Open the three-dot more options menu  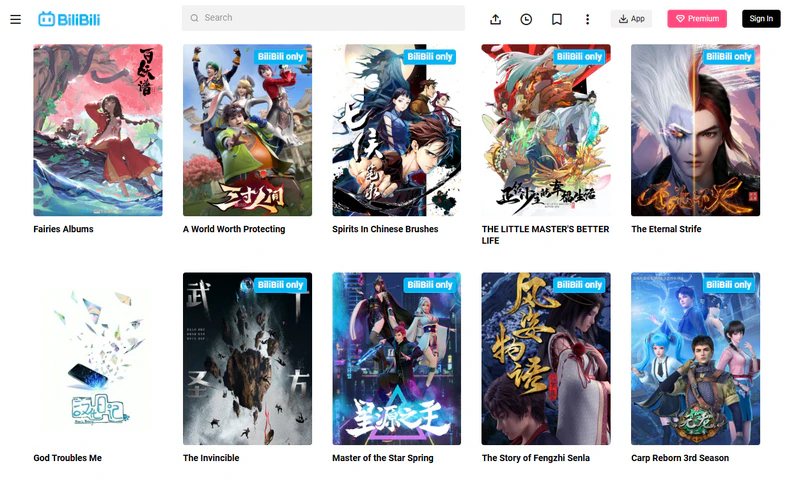click(587, 19)
